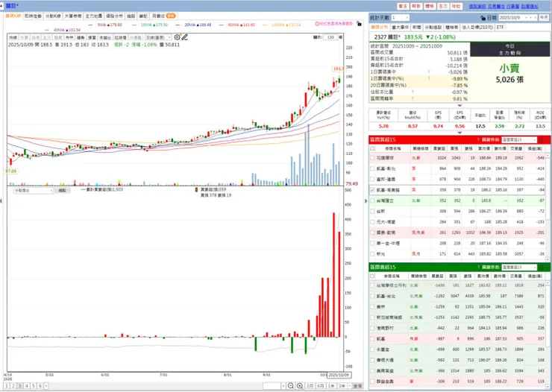Switch to chart page 5 button
Viewport: 552px width, 392px height.
[34, 386]
